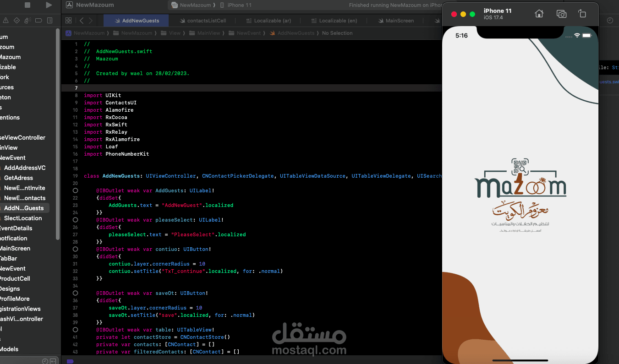
Task: Rotate the simulator device
Action: (582, 14)
